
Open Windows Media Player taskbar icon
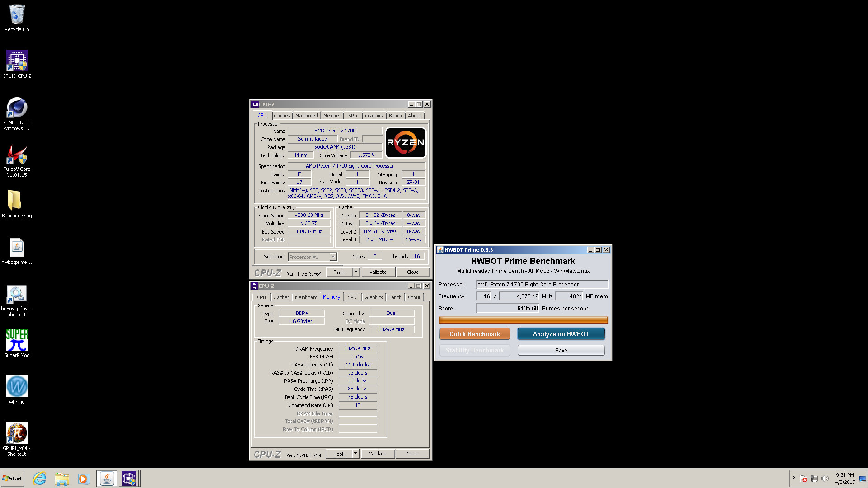coord(84,479)
